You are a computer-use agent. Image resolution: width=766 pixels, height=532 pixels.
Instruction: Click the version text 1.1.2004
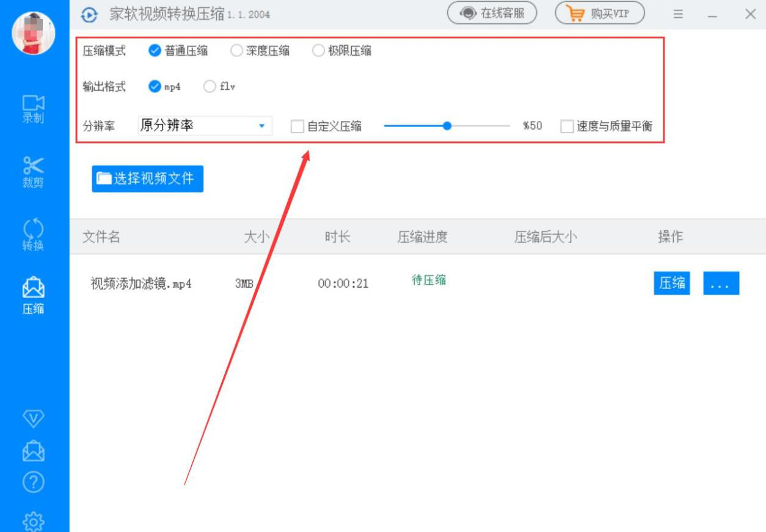[249, 15]
